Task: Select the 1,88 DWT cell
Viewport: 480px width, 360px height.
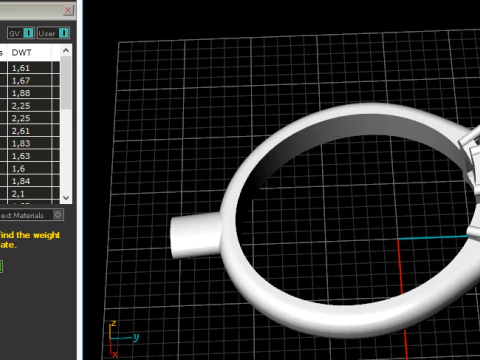Action: [29, 93]
